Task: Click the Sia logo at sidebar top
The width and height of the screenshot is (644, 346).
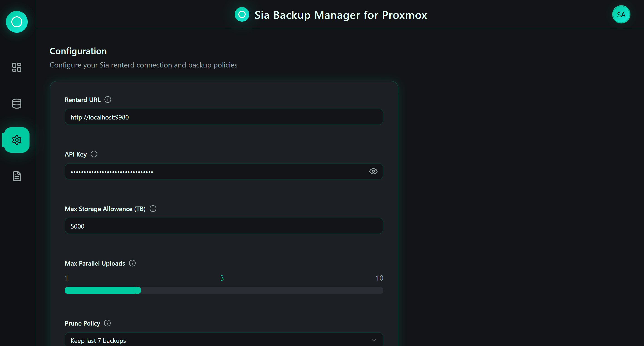Action: [17, 22]
